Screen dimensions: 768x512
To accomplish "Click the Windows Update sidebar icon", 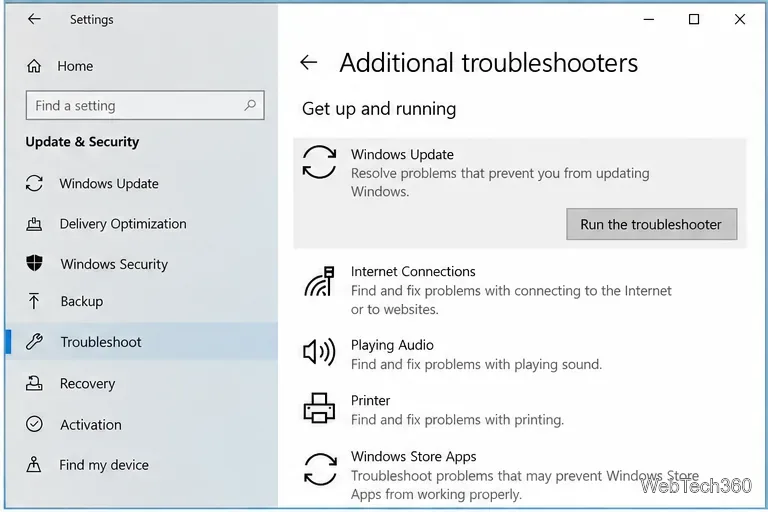I will pyautogui.click(x=34, y=183).
